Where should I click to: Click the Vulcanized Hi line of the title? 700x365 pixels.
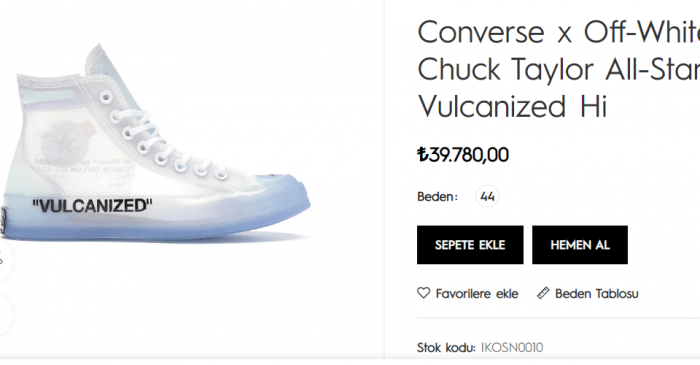click(x=512, y=106)
